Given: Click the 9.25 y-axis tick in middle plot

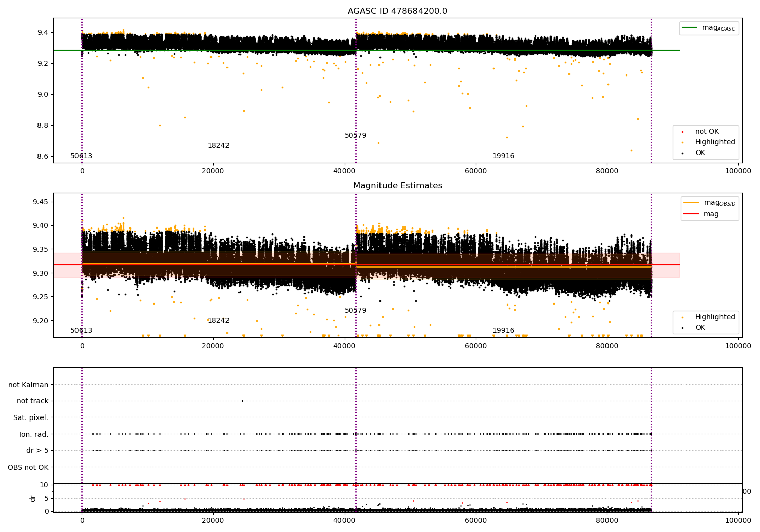Looking at the screenshot, I should coord(40,297).
